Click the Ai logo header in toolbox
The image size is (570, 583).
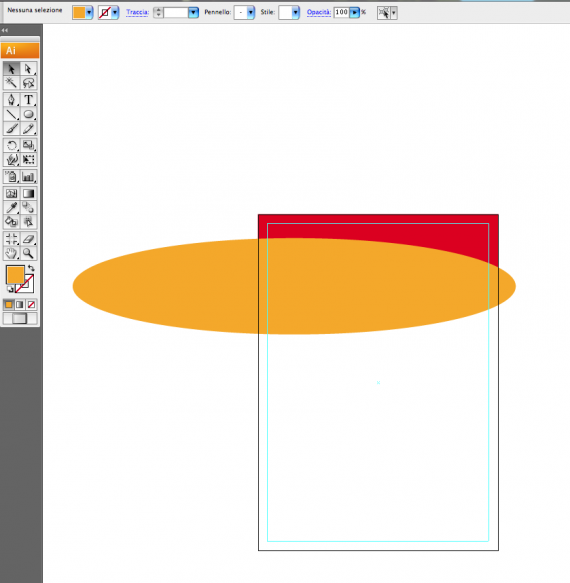coord(20,51)
